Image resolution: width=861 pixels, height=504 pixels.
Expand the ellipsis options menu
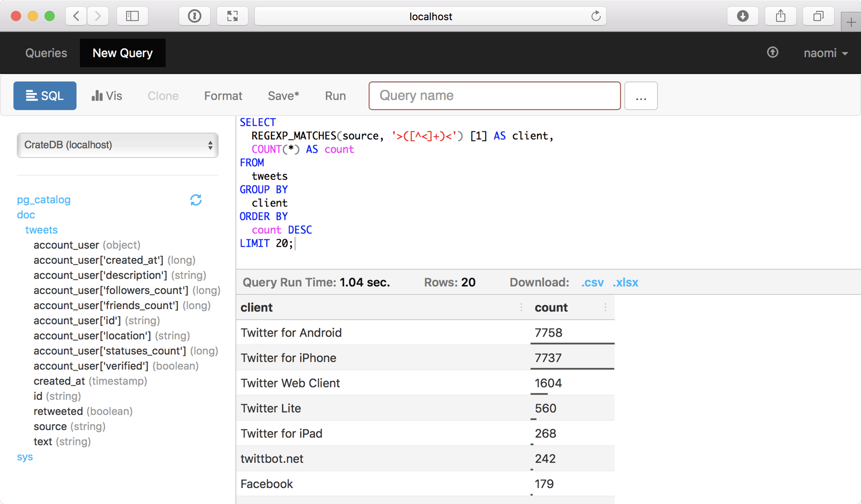[x=641, y=96]
